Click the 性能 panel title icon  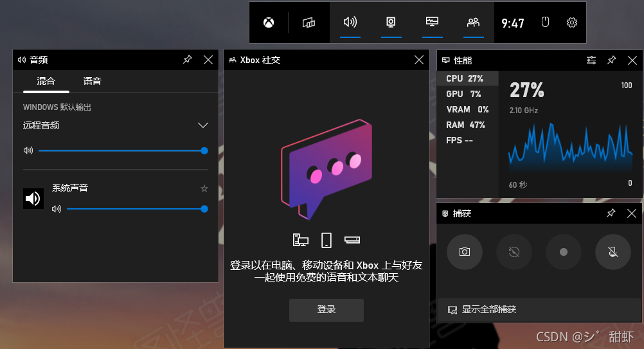[x=445, y=60]
